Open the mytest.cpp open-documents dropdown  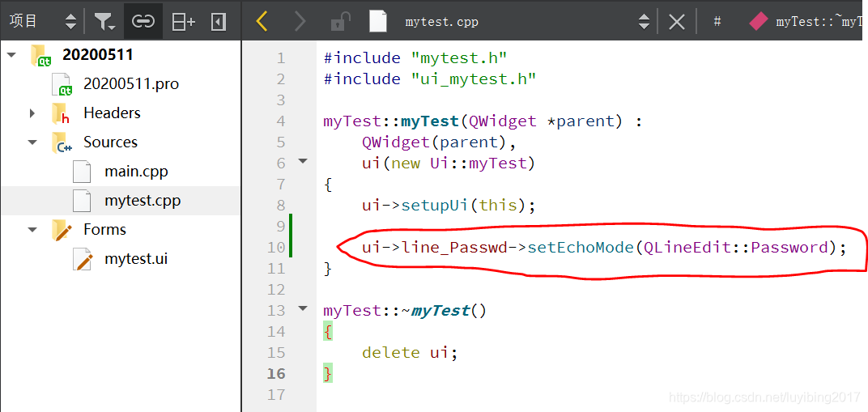click(x=644, y=22)
